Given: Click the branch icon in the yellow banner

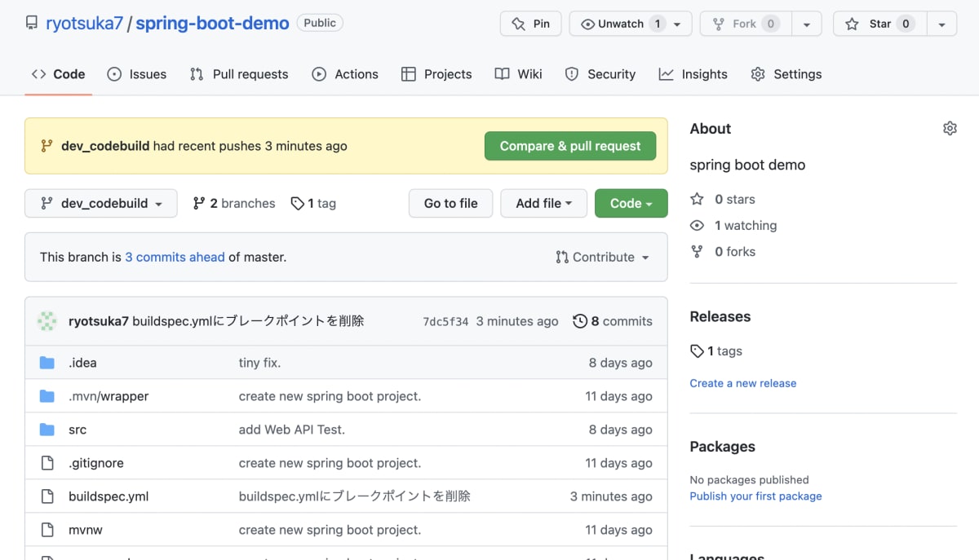Looking at the screenshot, I should pos(47,146).
